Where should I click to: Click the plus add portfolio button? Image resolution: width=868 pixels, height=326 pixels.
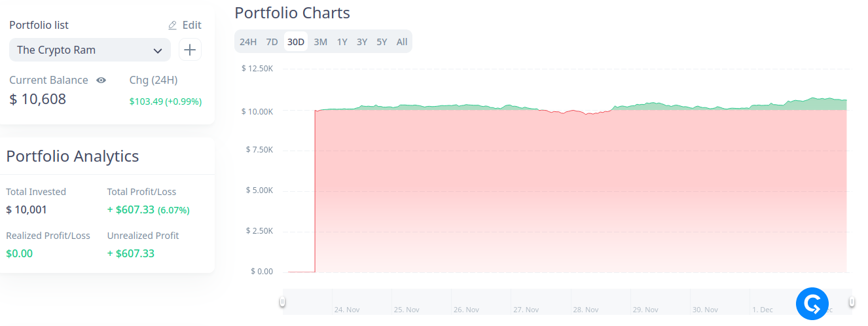coord(190,50)
